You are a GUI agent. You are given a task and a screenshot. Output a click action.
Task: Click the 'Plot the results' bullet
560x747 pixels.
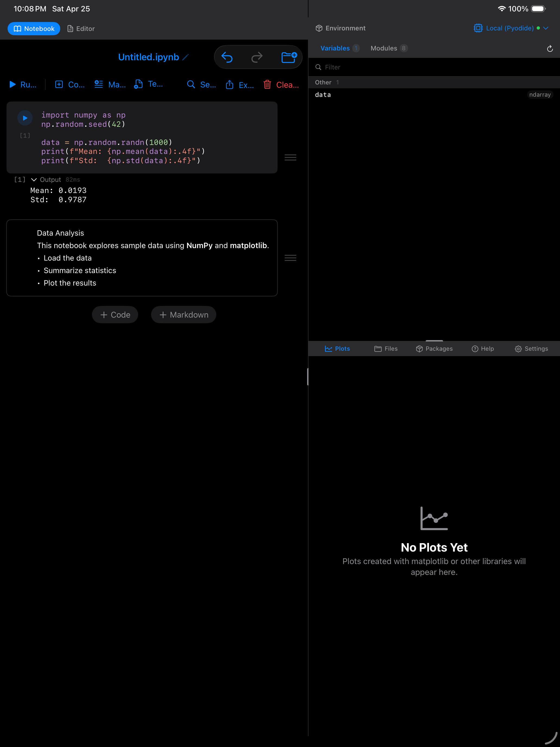70,283
